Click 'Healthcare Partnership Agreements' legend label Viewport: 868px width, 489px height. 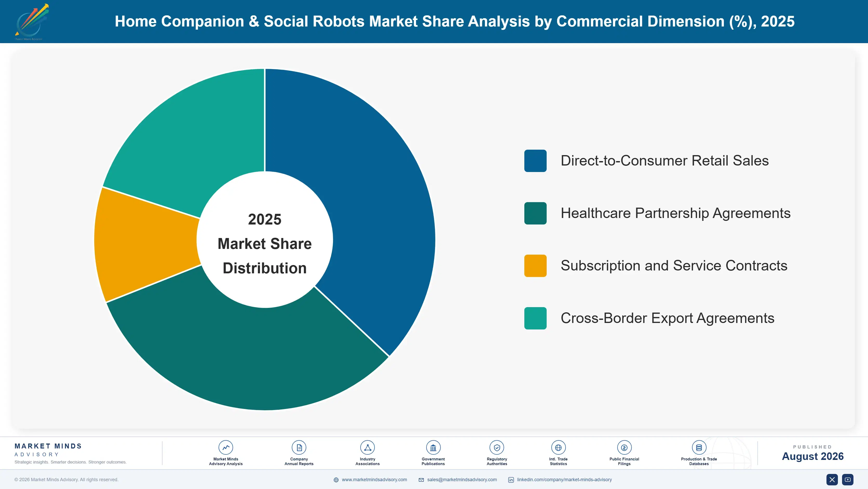click(675, 213)
